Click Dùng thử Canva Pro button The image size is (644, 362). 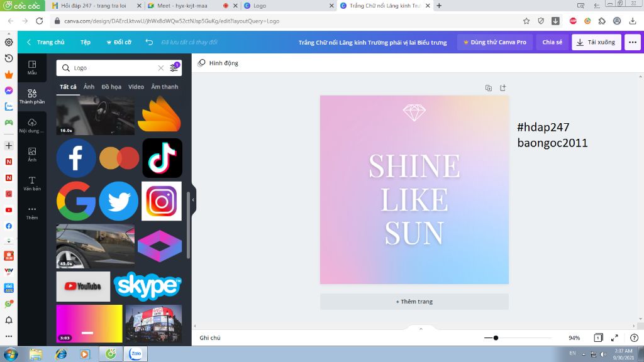[x=494, y=42]
